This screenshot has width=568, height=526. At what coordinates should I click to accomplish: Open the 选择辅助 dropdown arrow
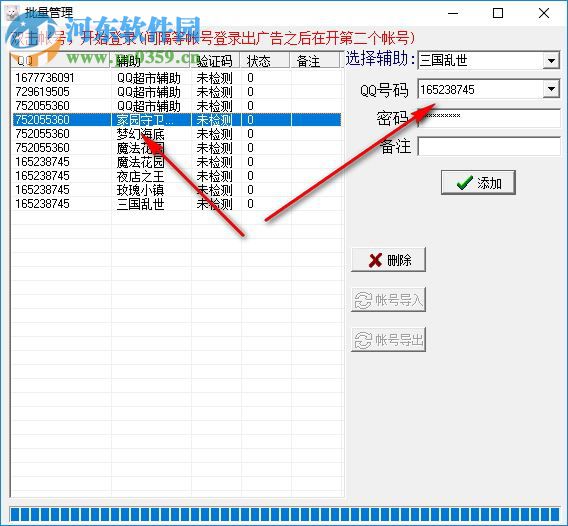point(551,60)
